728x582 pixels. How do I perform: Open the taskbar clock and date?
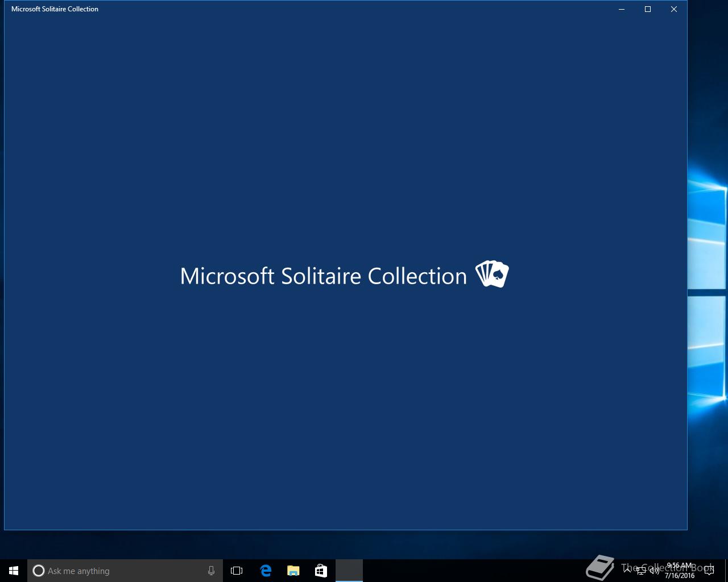680,571
